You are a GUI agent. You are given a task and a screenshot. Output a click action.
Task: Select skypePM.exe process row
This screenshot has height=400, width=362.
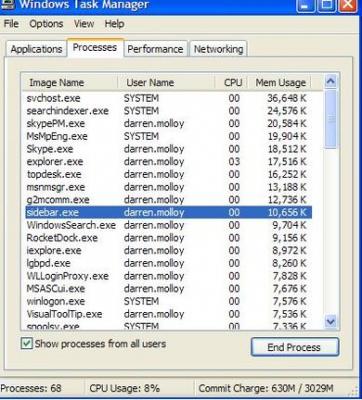coord(168,124)
